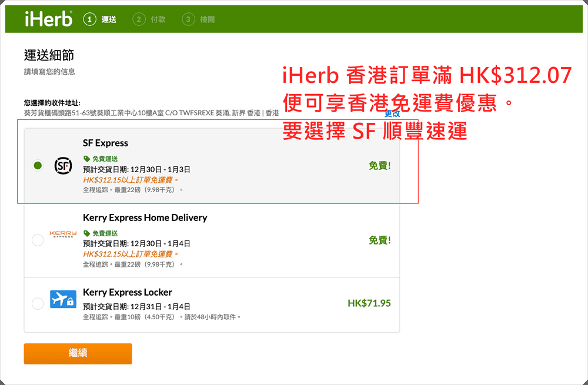Click the step 2 circle icon

[x=139, y=19]
